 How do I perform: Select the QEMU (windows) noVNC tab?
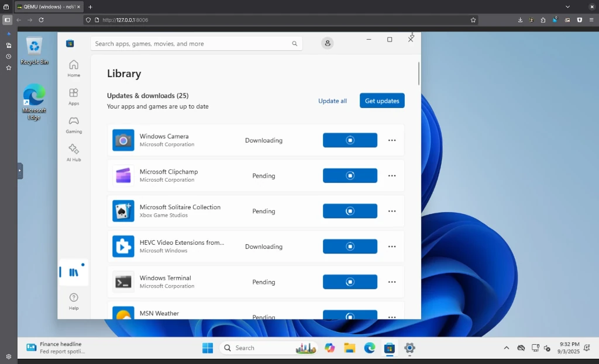[x=49, y=7]
